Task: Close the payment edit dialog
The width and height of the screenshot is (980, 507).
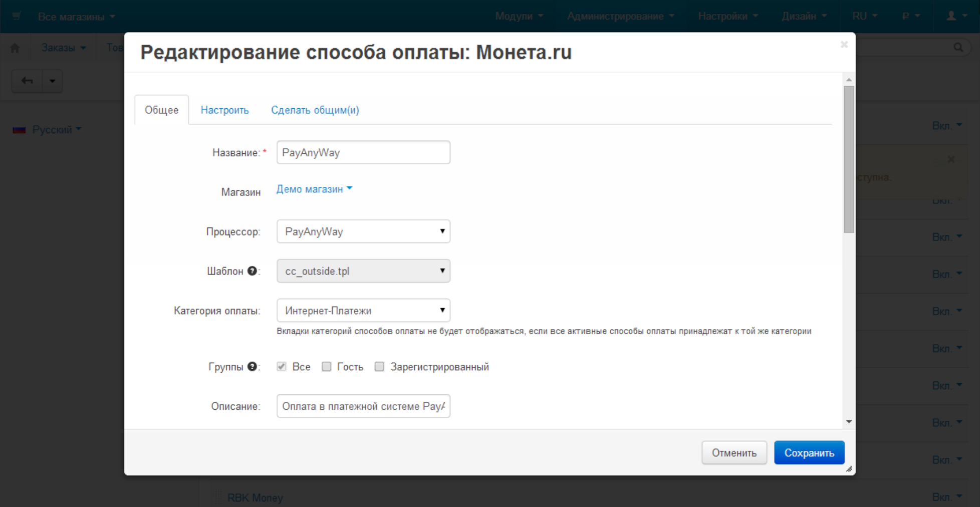Action: tap(844, 45)
